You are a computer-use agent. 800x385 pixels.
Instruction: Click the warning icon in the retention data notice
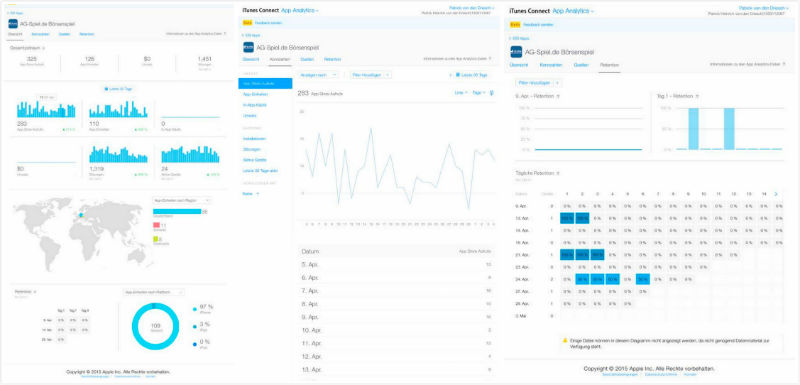click(x=565, y=340)
